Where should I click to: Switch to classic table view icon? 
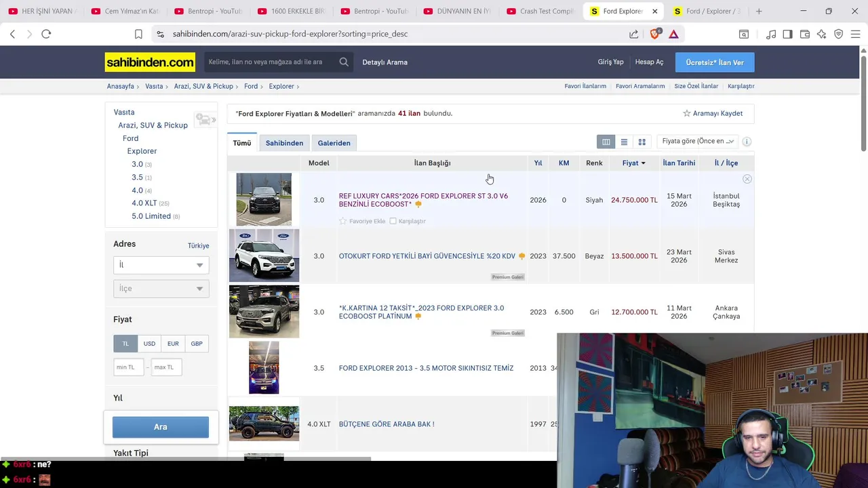point(606,142)
